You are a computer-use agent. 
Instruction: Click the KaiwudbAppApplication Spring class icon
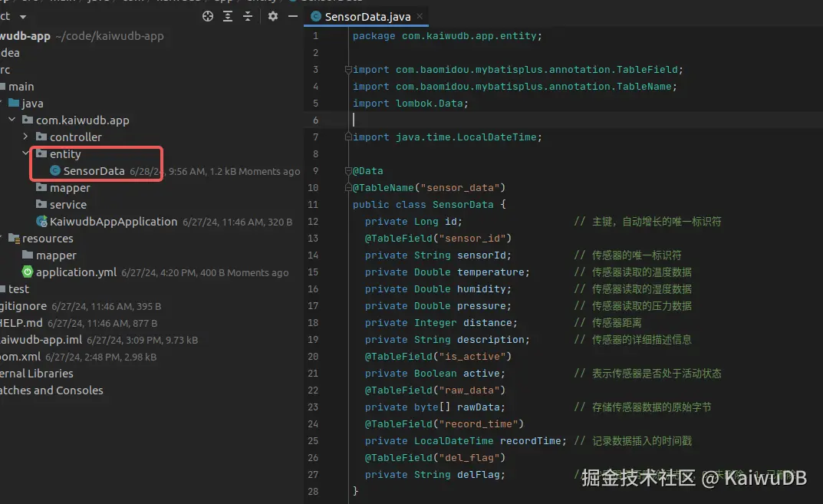[x=41, y=222]
